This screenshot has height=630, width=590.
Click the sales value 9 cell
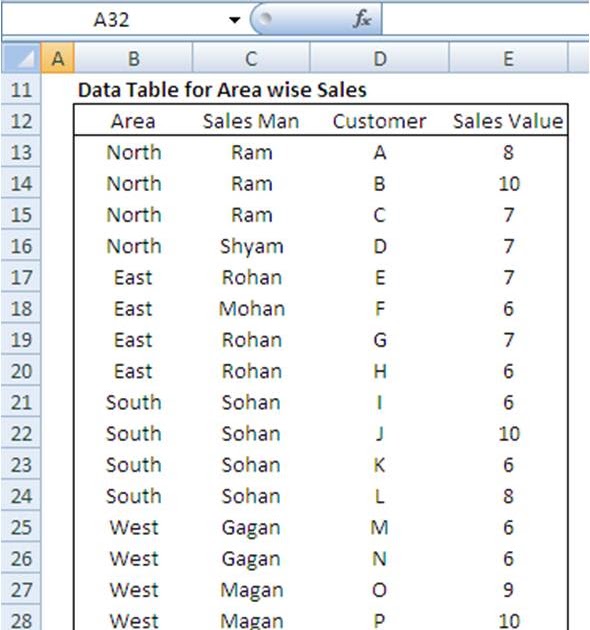508,589
